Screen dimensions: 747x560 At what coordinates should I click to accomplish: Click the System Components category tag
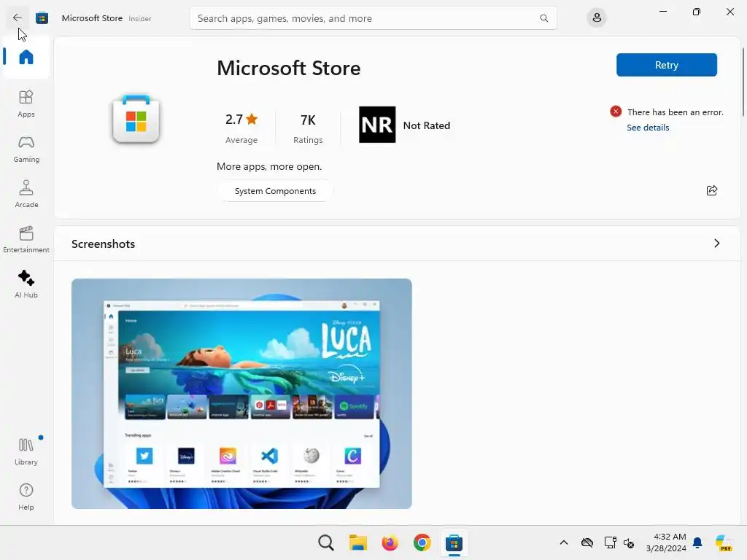(x=275, y=191)
